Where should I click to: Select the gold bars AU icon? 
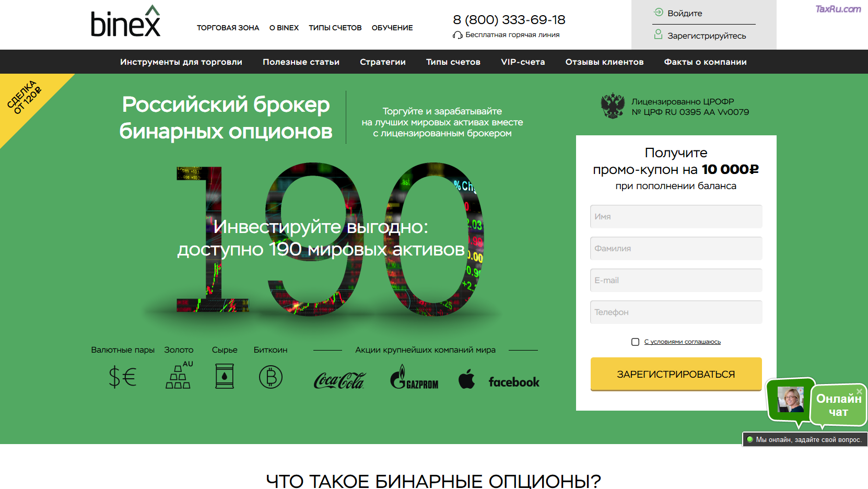179,375
